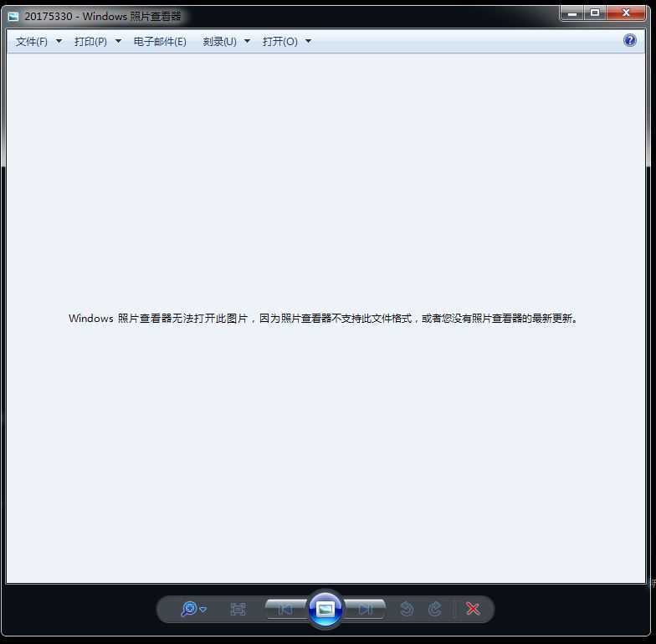Image resolution: width=656 pixels, height=644 pixels.
Task: Go to the next photo
Action: [365, 609]
